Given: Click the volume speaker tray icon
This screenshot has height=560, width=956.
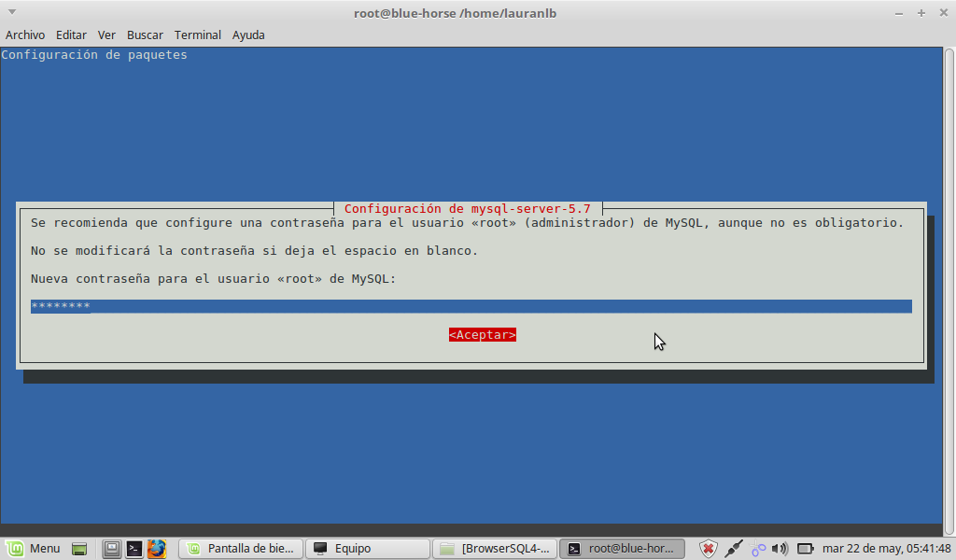Looking at the screenshot, I should pyautogui.click(x=780, y=549).
